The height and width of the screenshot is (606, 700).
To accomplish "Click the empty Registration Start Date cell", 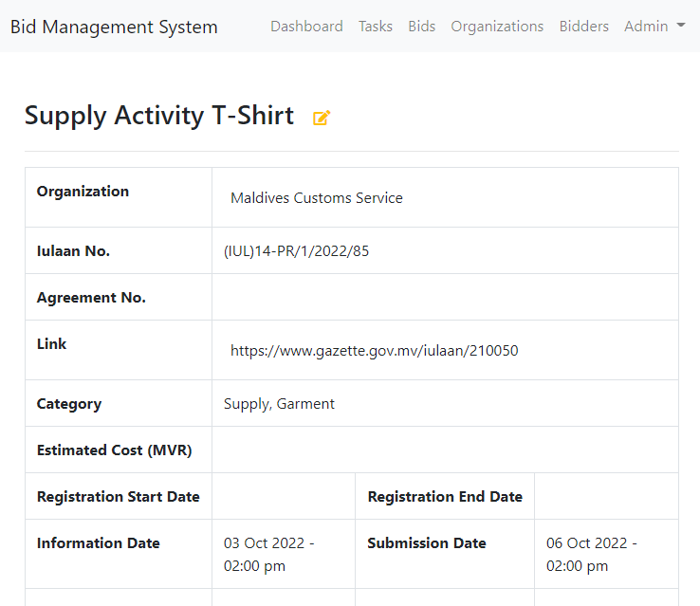I will (284, 496).
